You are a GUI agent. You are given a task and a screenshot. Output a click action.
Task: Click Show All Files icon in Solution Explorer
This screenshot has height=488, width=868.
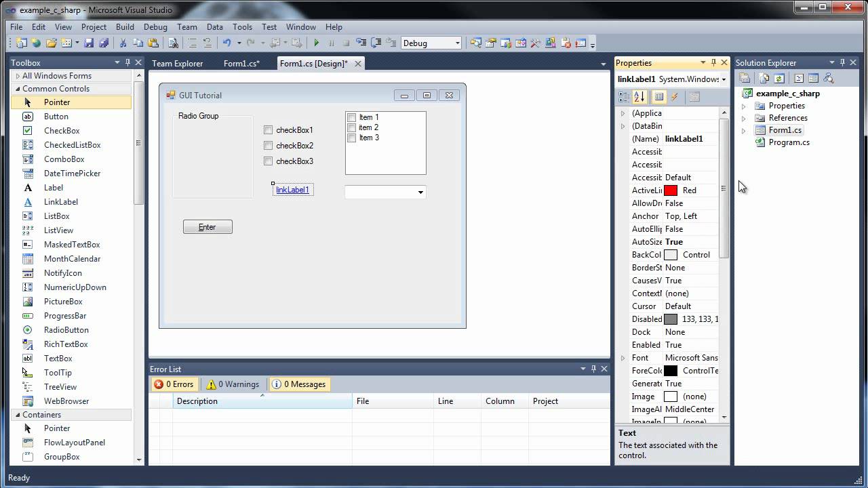(x=764, y=78)
